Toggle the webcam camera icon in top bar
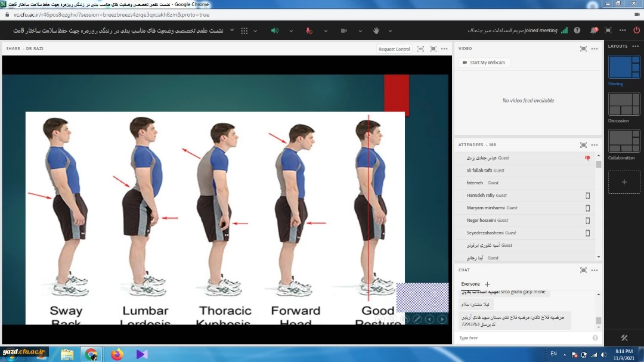The width and height of the screenshot is (644, 362). pos(344,30)
